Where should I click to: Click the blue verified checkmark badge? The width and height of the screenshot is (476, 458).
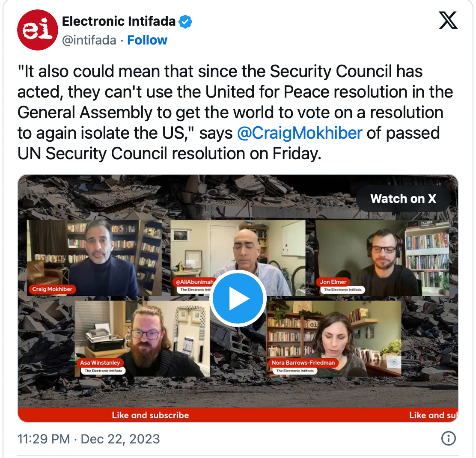click(185, 21)
